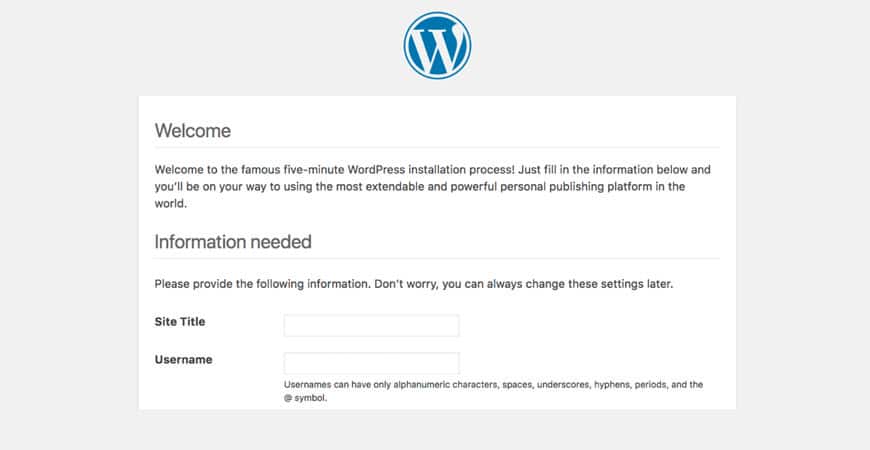Click the Site Title label
The height and width of the screenshot is (450, 870).
180,322
